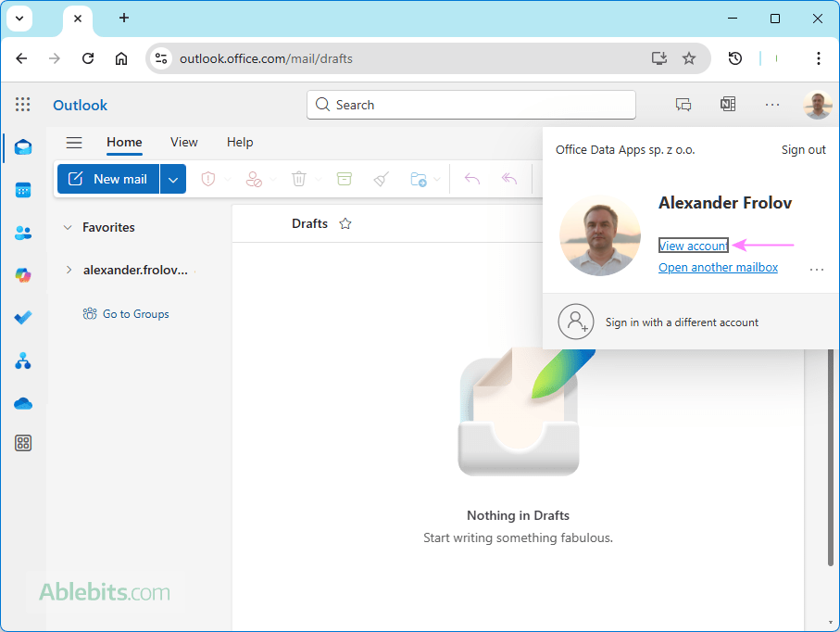Open the Mail app in the left sidebar
The width and height of the screenshot is (840, 632).
(x=23, y=146)
